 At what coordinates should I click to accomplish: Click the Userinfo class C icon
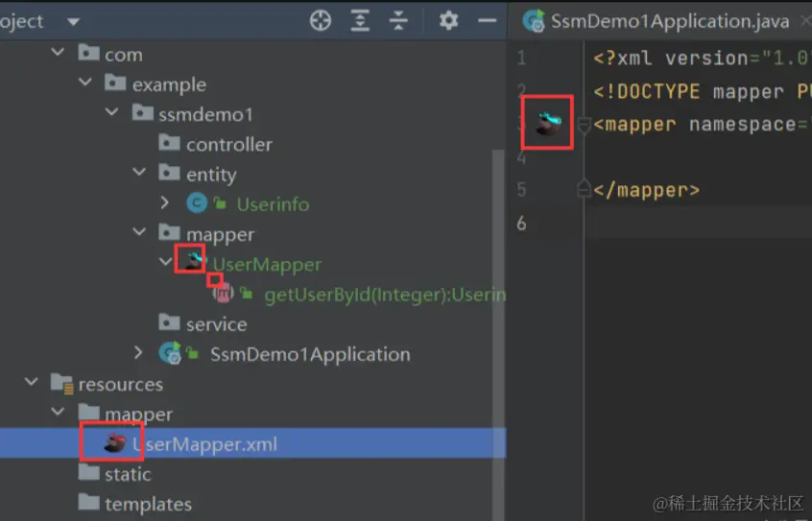coord(197,202)
